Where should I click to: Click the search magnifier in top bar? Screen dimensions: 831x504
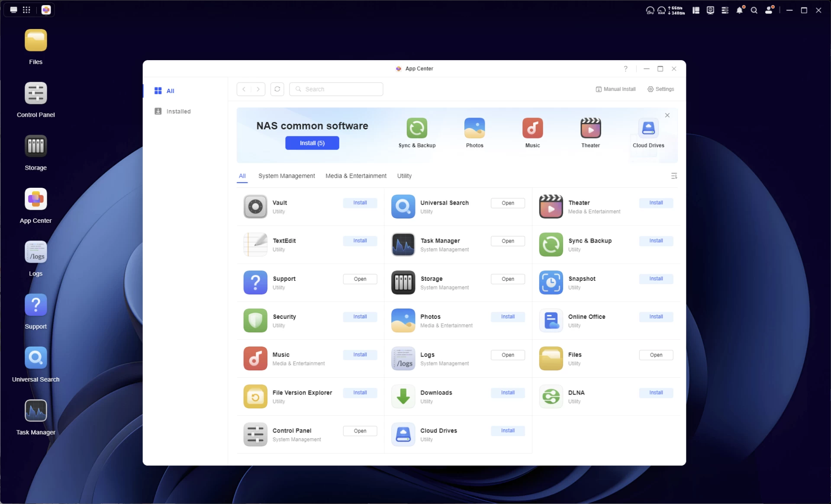tap(754, 10)
